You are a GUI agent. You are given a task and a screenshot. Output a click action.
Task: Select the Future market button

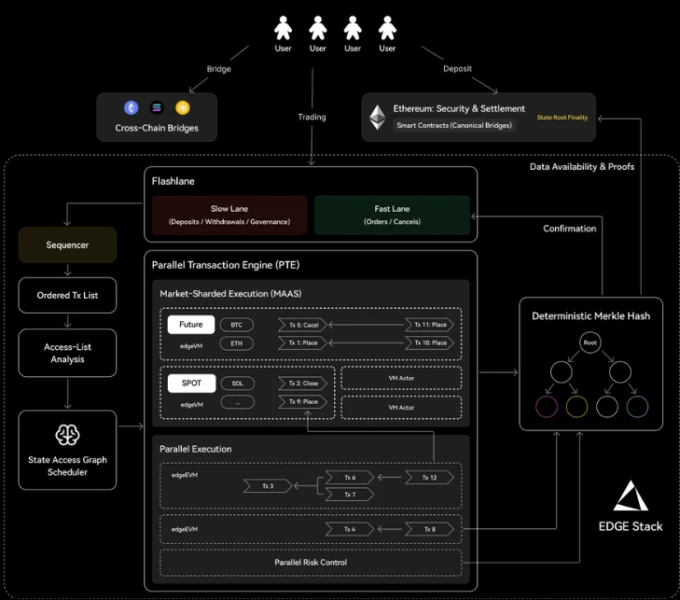(191, 324)
